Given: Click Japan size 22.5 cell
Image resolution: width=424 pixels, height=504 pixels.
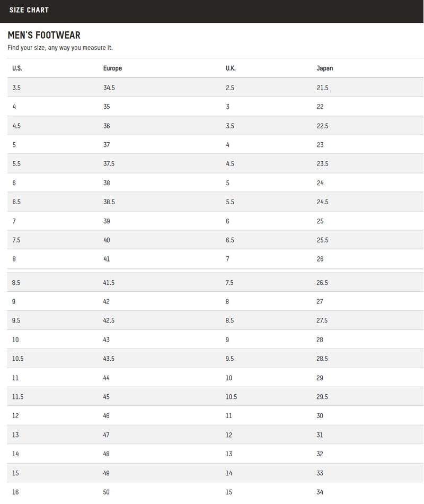Looking at the screenshot, I should tap(322, 126).
